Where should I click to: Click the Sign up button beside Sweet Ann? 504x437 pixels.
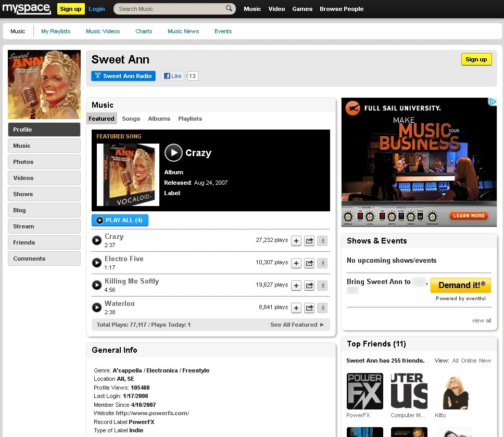click(476, 59)
